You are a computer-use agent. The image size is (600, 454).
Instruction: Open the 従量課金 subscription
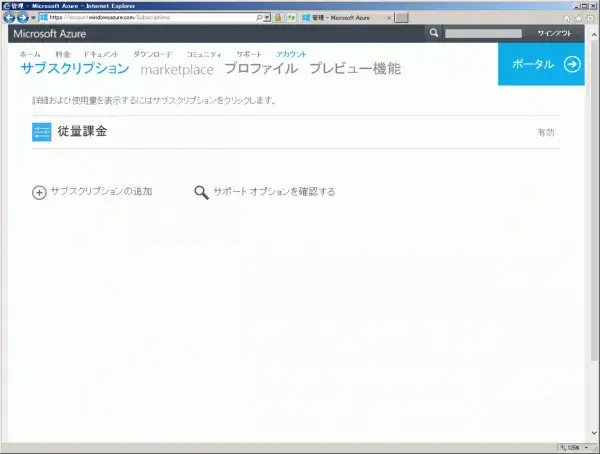[x=295, y=132]
